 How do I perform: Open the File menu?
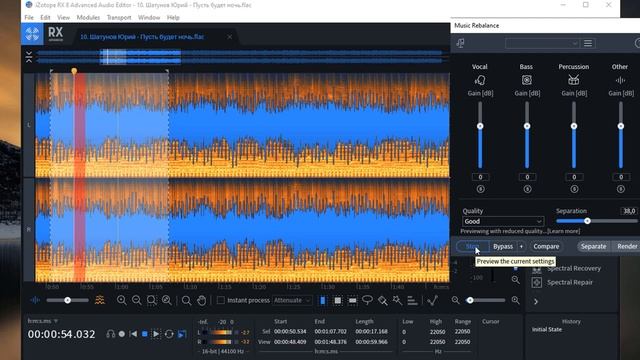29,18
